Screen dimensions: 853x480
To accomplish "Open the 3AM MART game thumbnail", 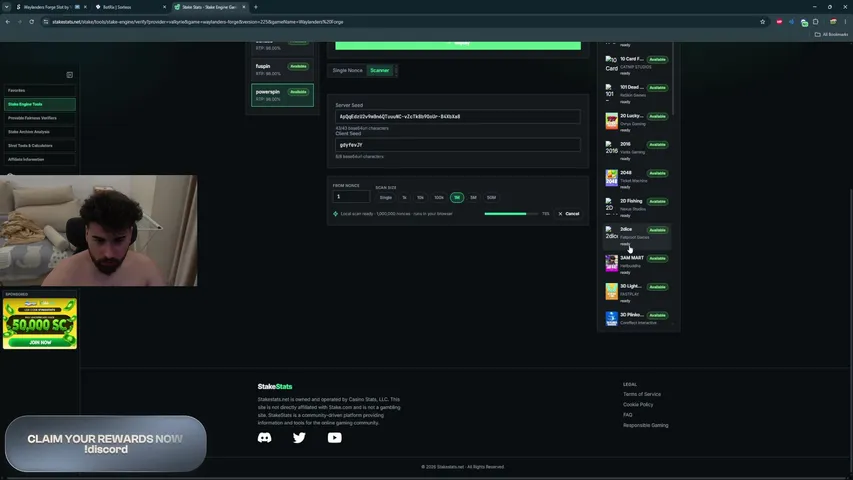I will point(611,263).
